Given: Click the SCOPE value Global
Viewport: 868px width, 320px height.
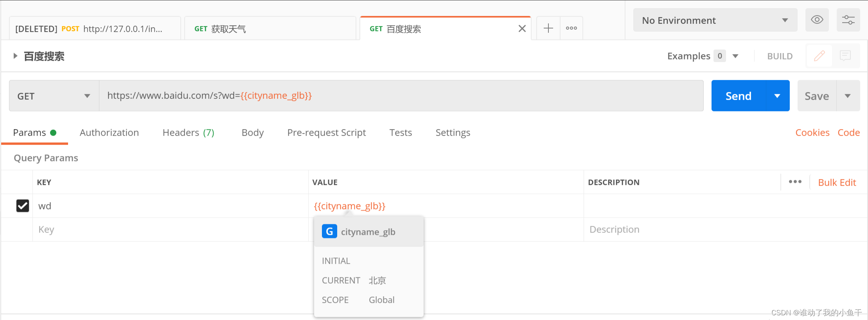Looking at the screenshot, I should coord(381,300).
